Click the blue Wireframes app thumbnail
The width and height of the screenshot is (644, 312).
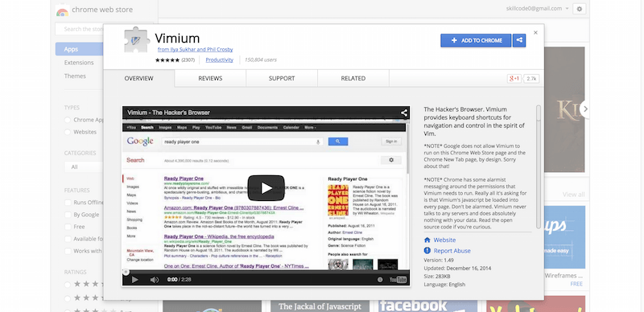coord(564,237)
